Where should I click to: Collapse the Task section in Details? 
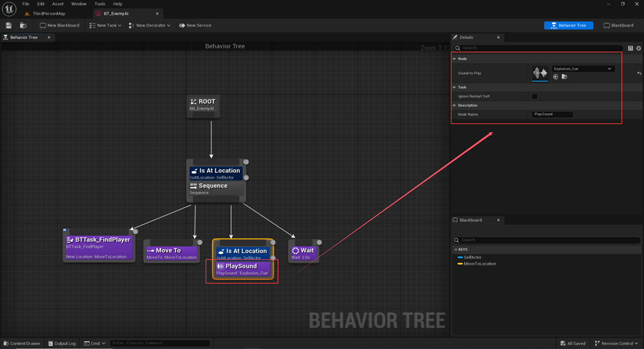[454, 87]
